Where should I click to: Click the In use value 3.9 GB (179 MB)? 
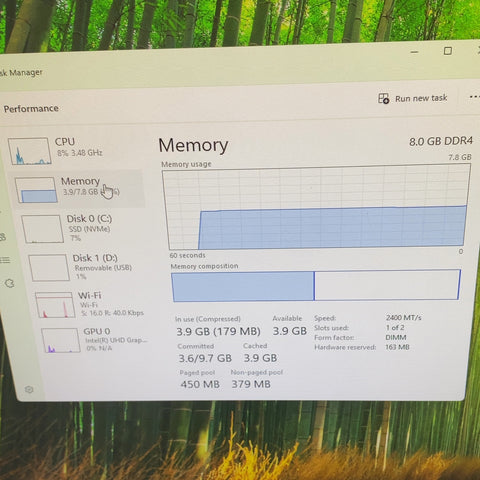pos(218,331)
